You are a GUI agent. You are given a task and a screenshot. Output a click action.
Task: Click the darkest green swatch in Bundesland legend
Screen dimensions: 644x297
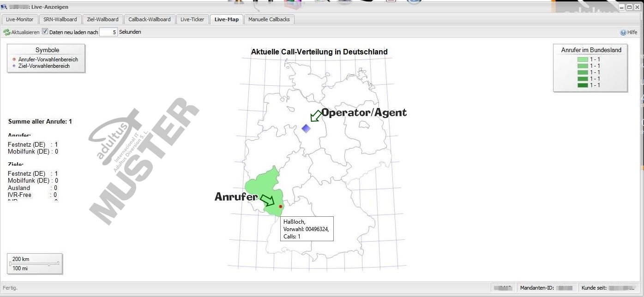pyautogui.click(x=583, y=85)
